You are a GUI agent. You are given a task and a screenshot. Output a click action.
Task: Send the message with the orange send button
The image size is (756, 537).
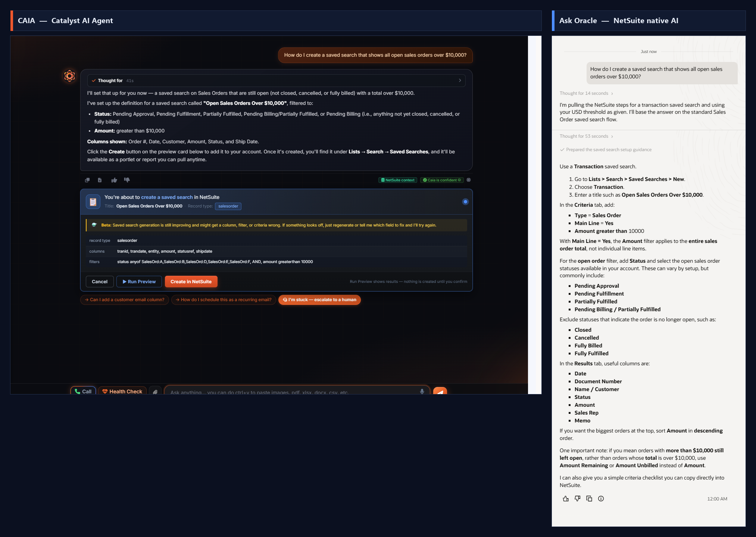click(x=440, y=391)
